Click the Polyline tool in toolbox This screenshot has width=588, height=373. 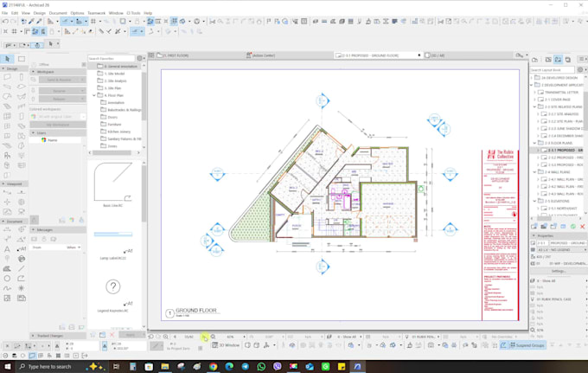tap(22, 279)
